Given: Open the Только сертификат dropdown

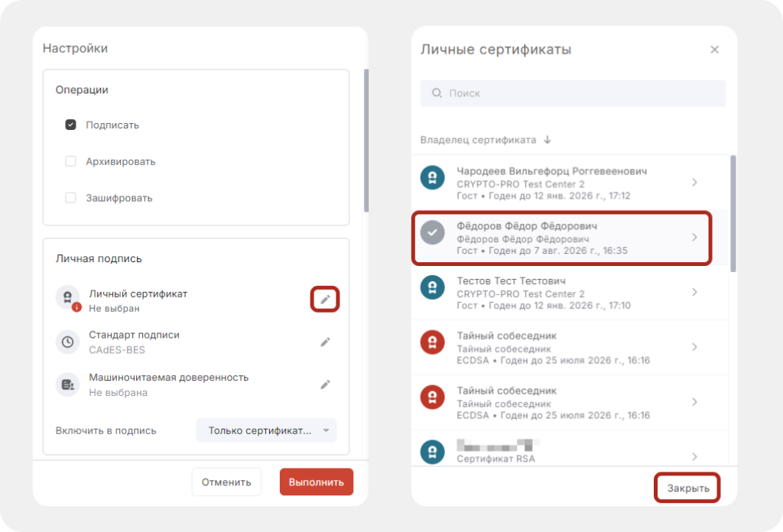Looking at the screenshot, I should click(265, 430).
